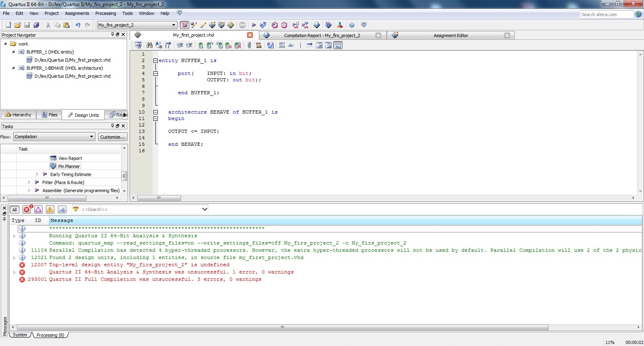The image size is (644, 346).
Task: Close the Project Navigator panel
Action: tap(124, 35)
